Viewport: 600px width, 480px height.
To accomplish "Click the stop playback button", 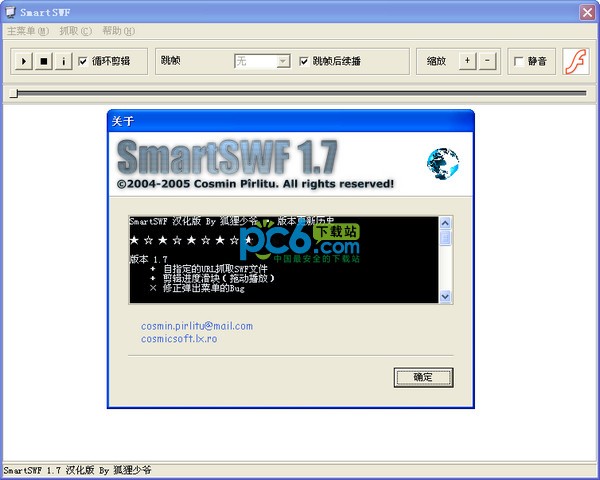I will pyautogui.click(x=44, y=61).
